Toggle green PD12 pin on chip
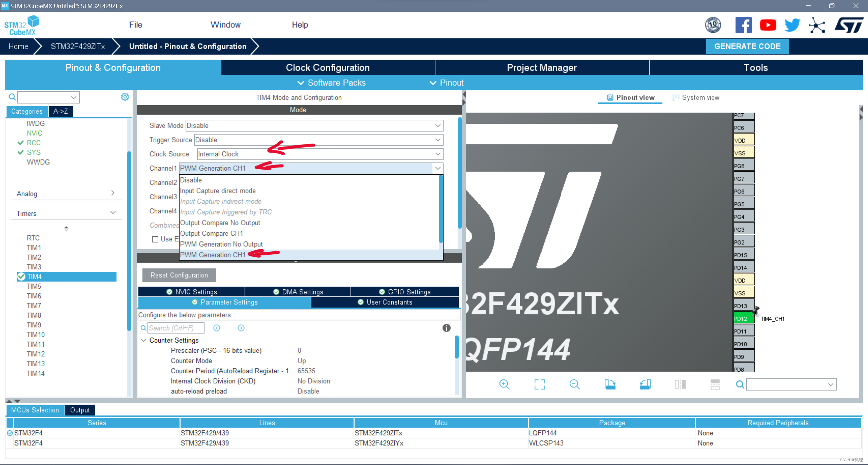 click(743, 318)
